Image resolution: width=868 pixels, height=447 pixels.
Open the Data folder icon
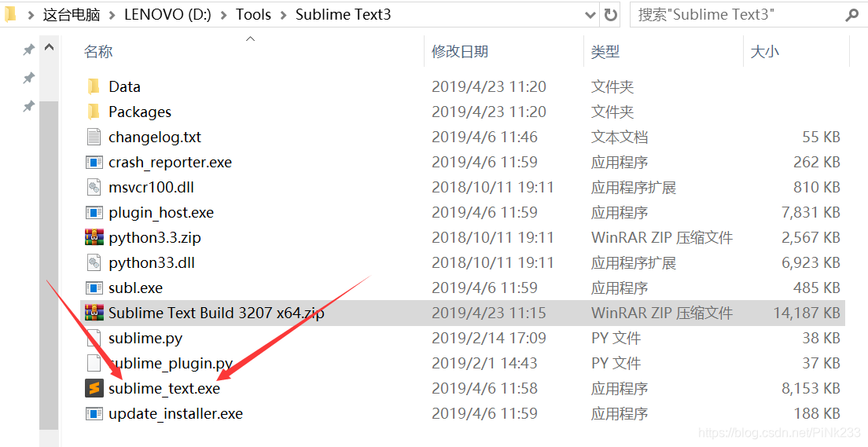(x=94, y=86)
